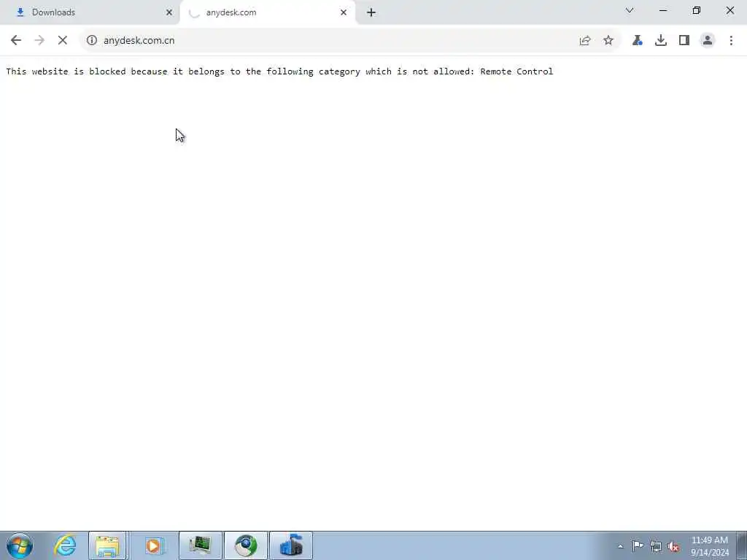Image resolution: width=747 pixels, height=560 pixels.
Task: Open the monitor application in taskbar
Action: [200, 545]
